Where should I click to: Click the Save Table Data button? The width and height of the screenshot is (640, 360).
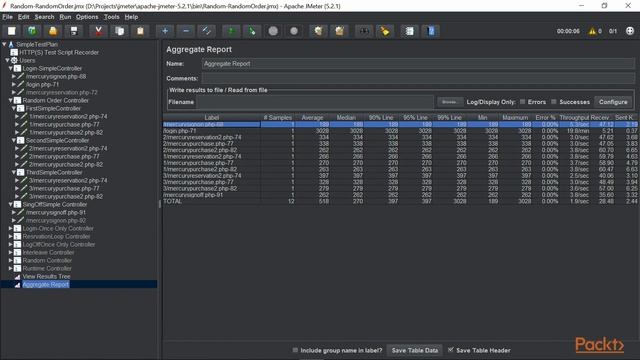[415, 350]
